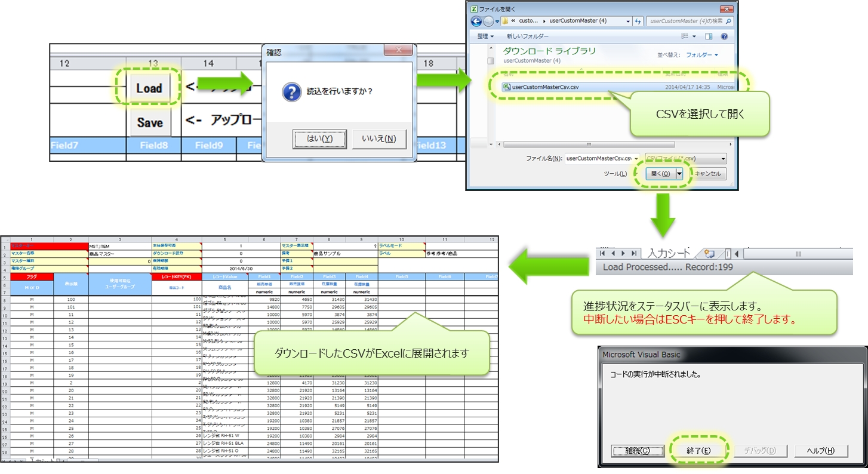This screenshot has height=474, width=868.
Task: Jump to last sheet with navigation arrow
Action: click(x=633, y=253)
